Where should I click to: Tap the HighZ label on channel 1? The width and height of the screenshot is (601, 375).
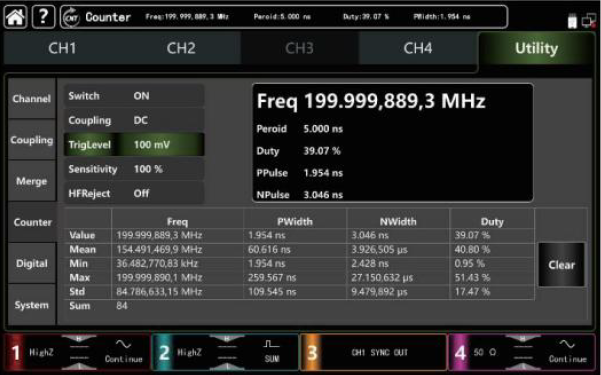41,352
